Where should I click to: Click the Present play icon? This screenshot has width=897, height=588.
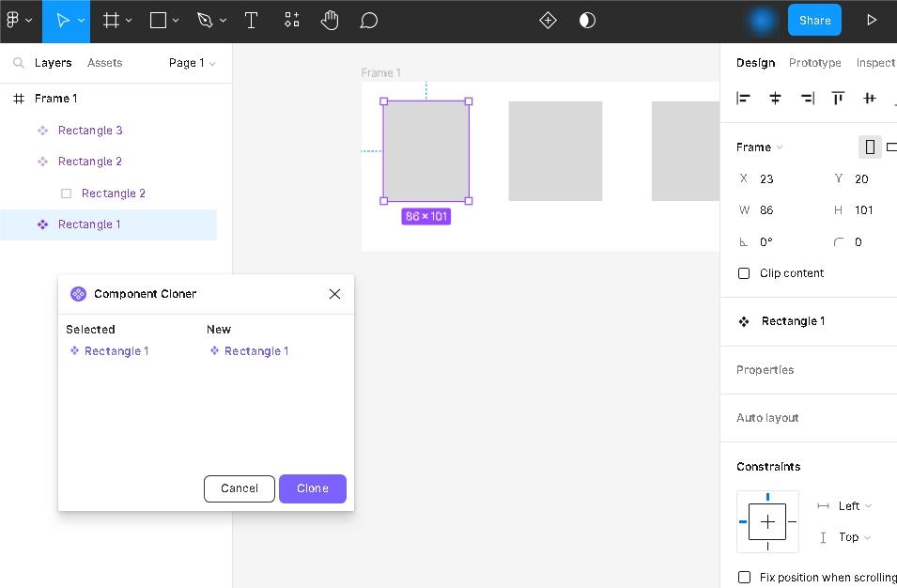click(x=871, y=21)
